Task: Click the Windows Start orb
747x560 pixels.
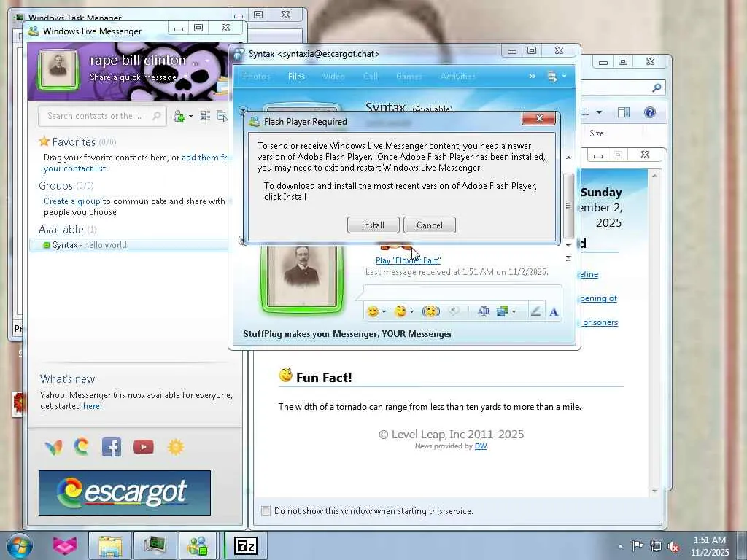Action: (x=19, y=545)
